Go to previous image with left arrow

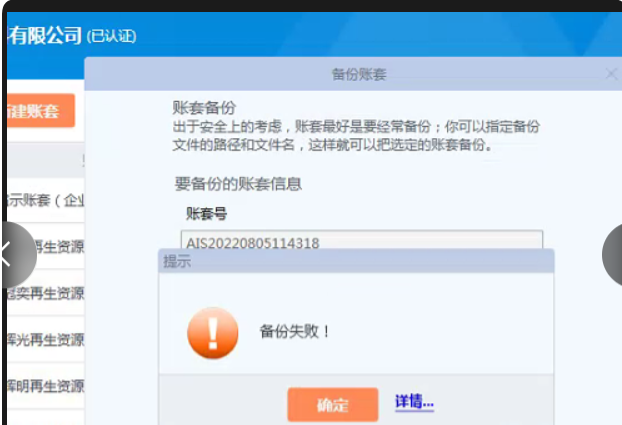point(14,254)
